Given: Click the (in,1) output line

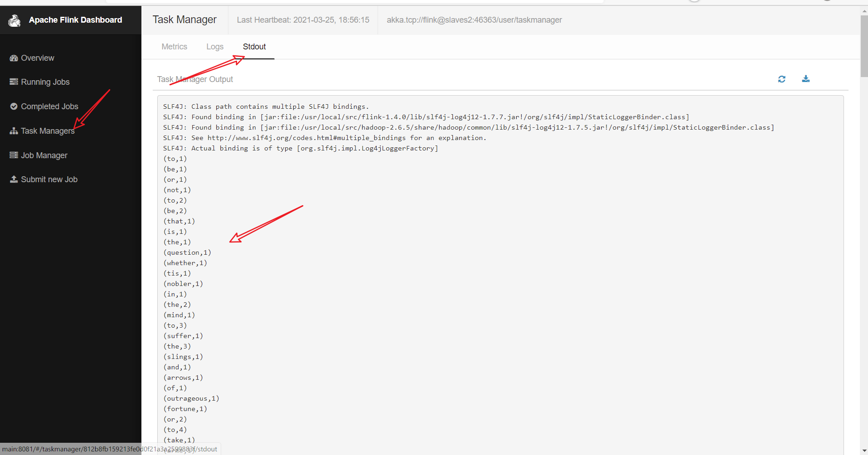Looking at the screenshot, I should point(175,294).
